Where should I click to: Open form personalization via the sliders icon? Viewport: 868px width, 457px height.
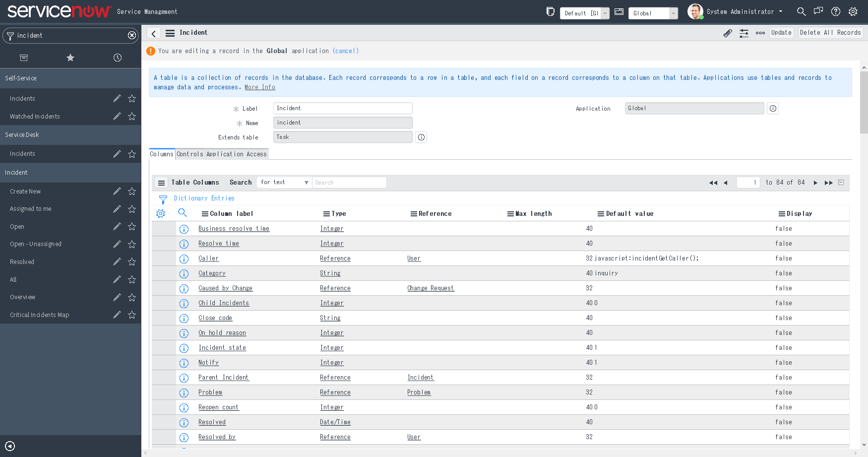pyautogui.click(x=744, y=33)
